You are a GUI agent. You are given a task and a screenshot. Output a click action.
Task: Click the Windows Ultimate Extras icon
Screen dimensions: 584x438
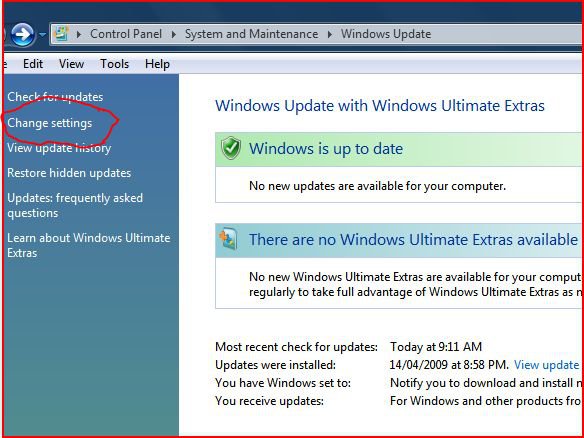click(x=228, y=239)
